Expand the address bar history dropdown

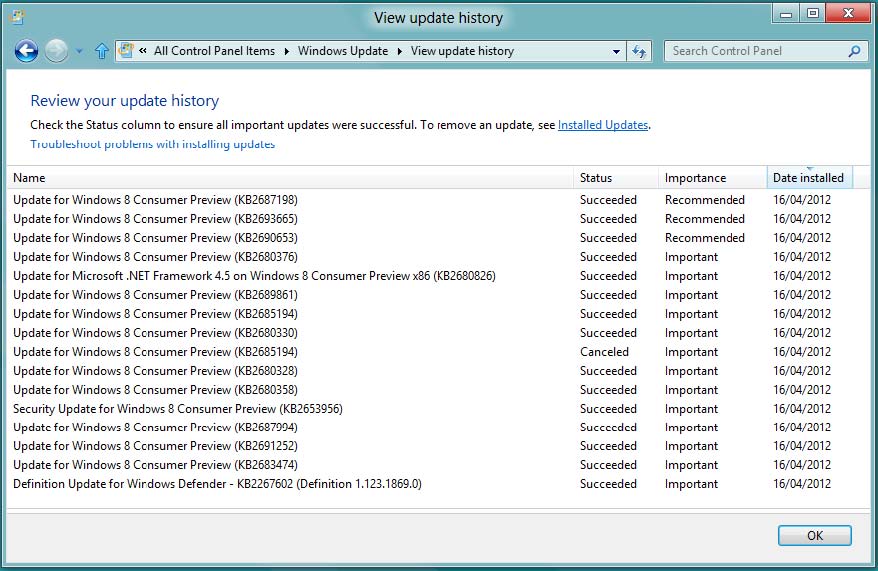coord(616,51)
